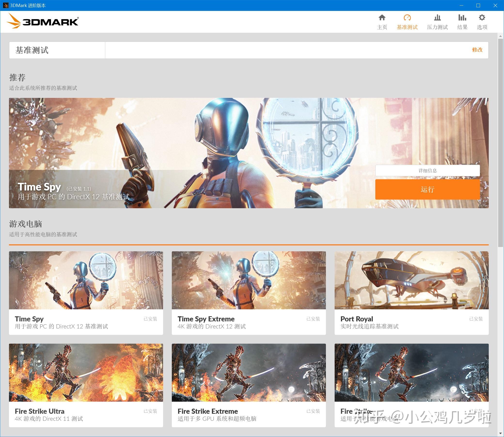Click the scrollbar up arrow
The image size is (504, 437).
pos(501,36)
